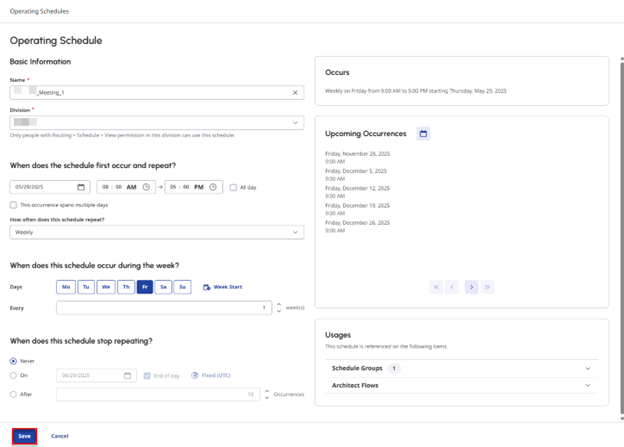Screen dimensions: 624x447
Task: Click the Save button
Action: (25, 436)
